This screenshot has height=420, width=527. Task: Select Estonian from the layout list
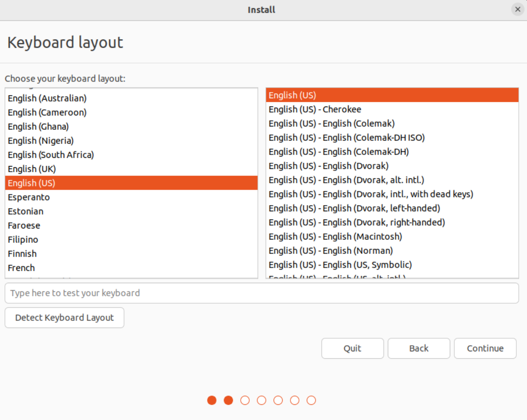point(25,211)
